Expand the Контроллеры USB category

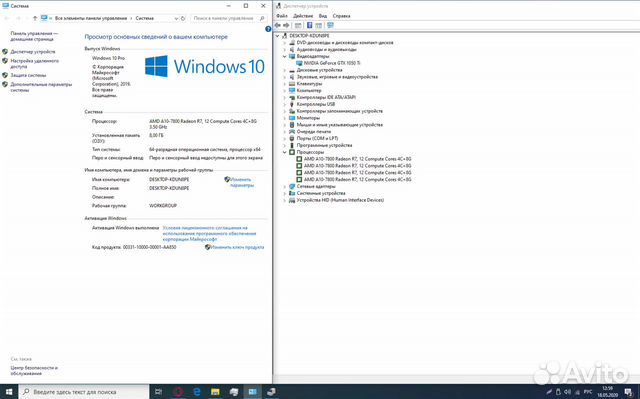(285, 104)
